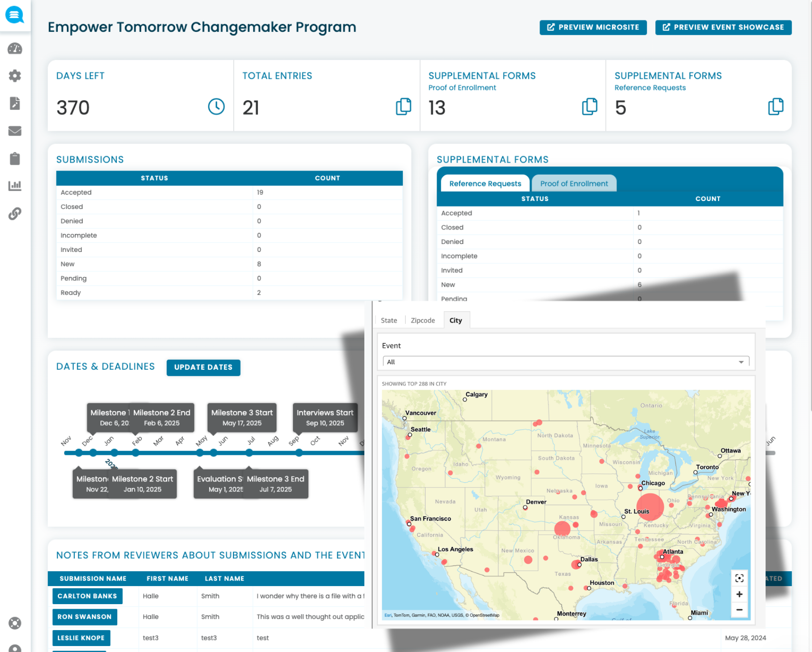The image size is (812, 652).
Task: Open analytics via the bar chart icon
Action: [15, 185]
